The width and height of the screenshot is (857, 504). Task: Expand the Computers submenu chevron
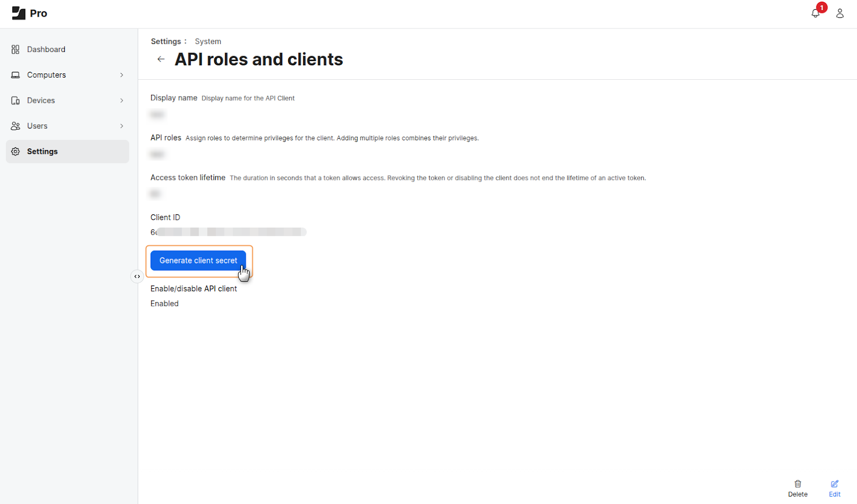tap(122, 75)
